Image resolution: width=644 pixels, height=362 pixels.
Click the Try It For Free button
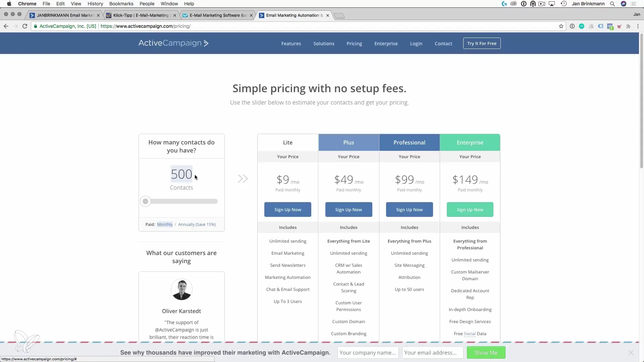482,43
